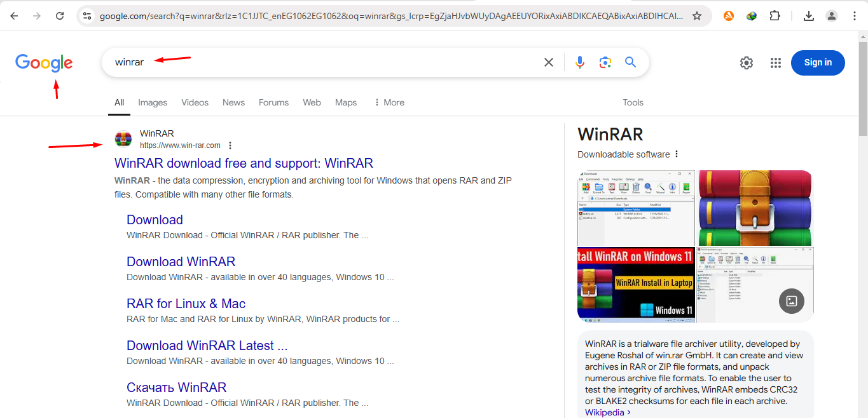Open the Wikipedia link in knowledge panel

click(x=608, y=412)
